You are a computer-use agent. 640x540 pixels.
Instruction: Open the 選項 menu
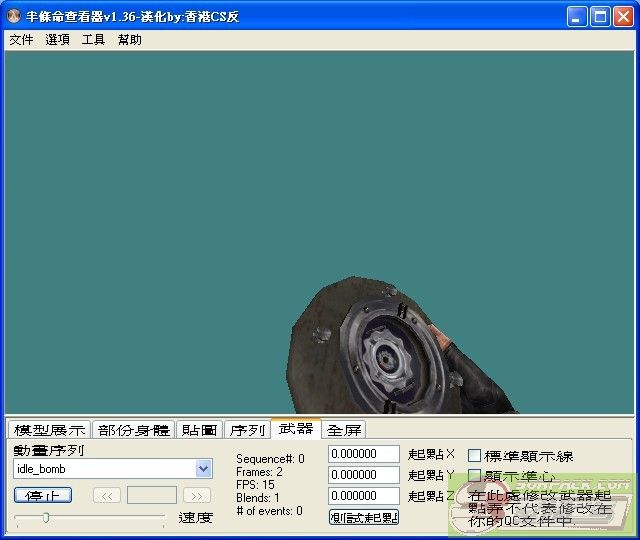click(x=58, y=40)
